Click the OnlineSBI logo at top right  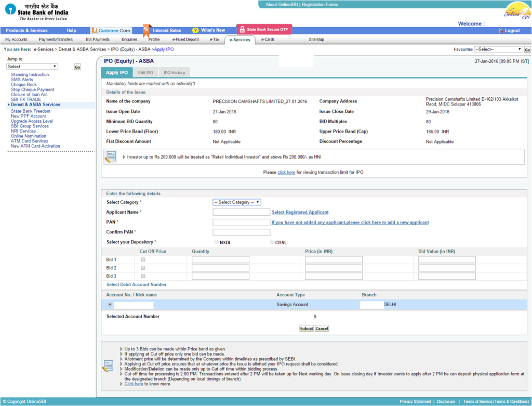(516, 11)
